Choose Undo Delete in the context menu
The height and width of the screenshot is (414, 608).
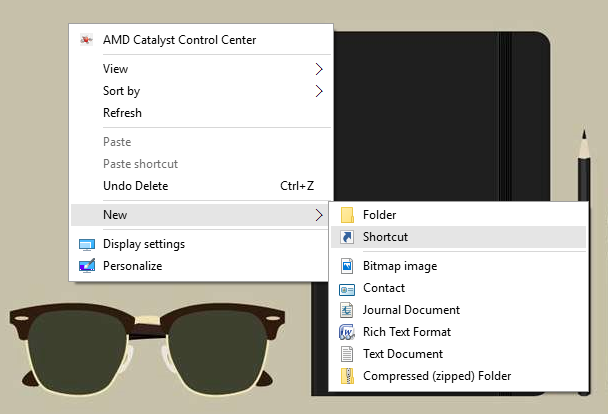(136, 186)
